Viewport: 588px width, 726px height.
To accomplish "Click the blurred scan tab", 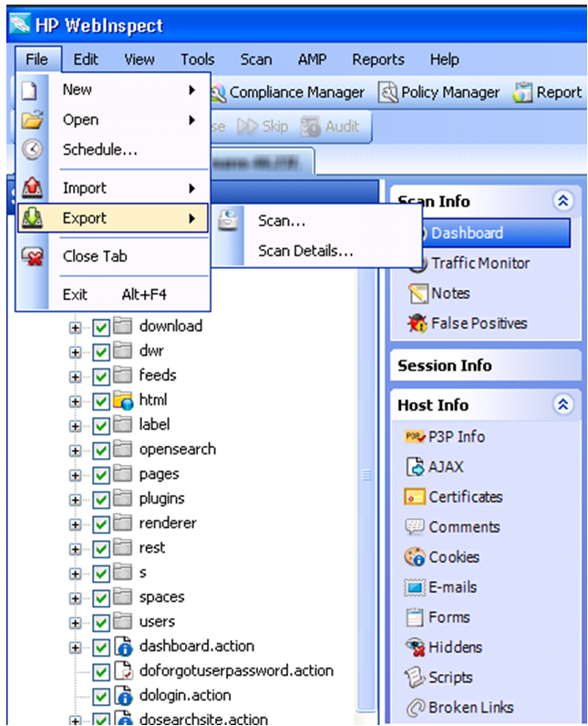I will point(263,162).
